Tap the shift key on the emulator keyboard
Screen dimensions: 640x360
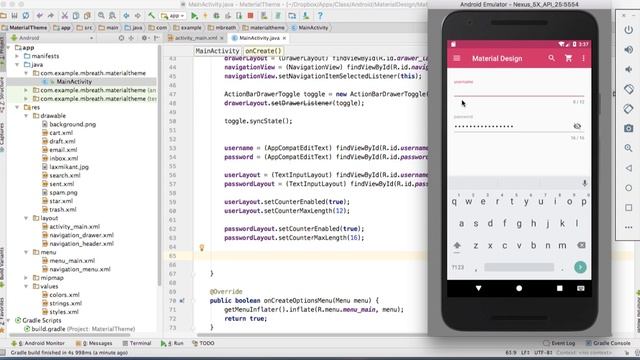(x=457, y=246)
